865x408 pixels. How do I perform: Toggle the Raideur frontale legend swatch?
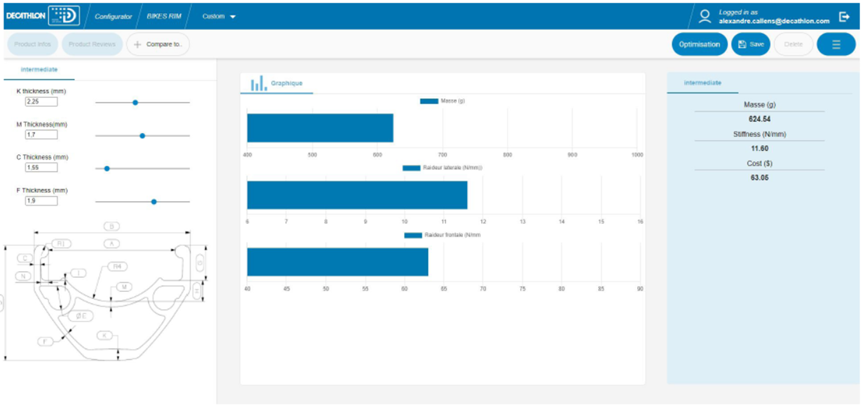click(x=413, y=235)
